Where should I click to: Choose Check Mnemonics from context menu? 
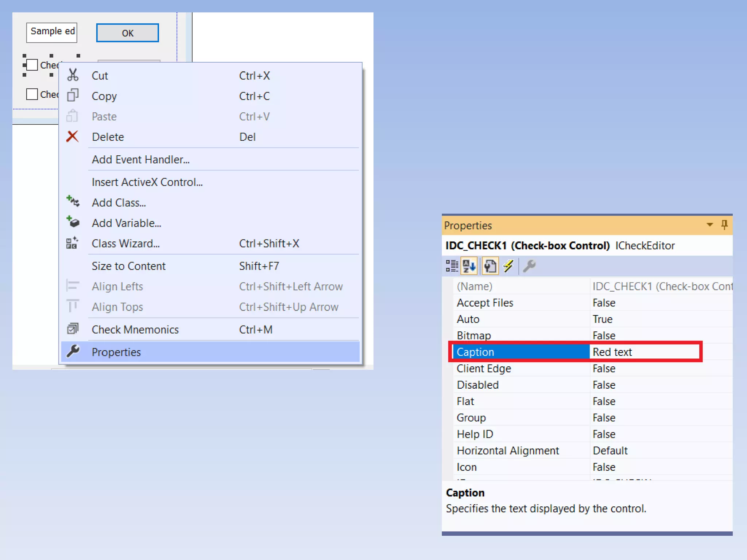click(135, 329)
